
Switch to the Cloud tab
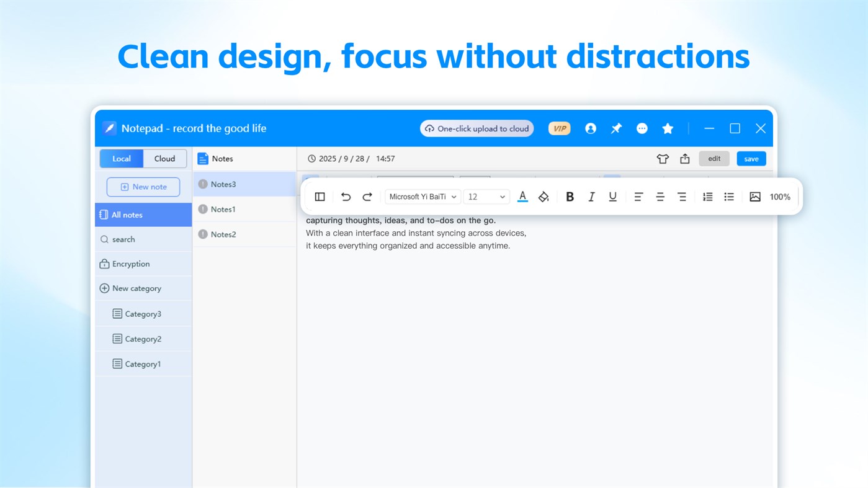coord(165,159)
